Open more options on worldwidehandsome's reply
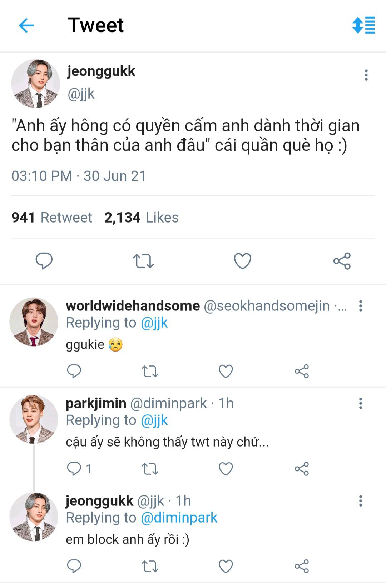This screenshot has width=386, height=588. click(361, 306)
